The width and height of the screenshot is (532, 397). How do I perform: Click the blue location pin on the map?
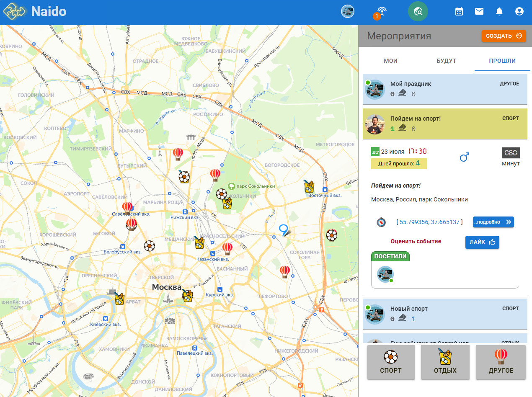pos(285,230)
